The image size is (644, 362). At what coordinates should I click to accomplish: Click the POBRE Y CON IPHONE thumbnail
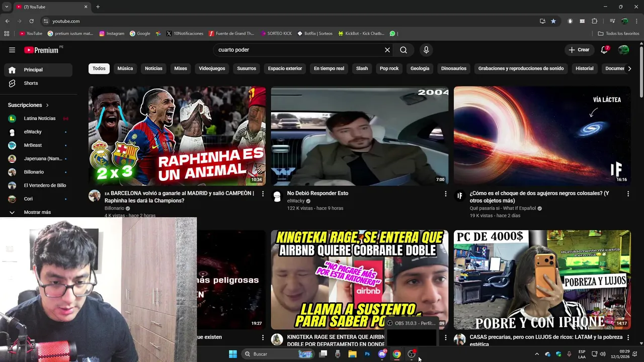pyautogui.click(x=542, y=280)
